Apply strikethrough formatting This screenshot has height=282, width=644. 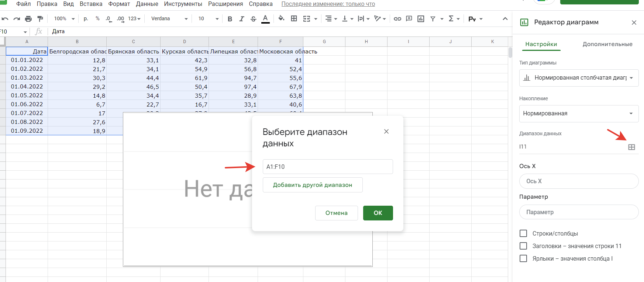(x=253, y=19)
